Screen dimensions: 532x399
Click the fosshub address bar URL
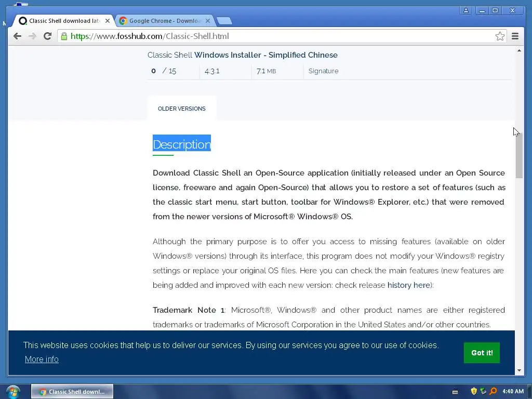[x=150, y=36]
